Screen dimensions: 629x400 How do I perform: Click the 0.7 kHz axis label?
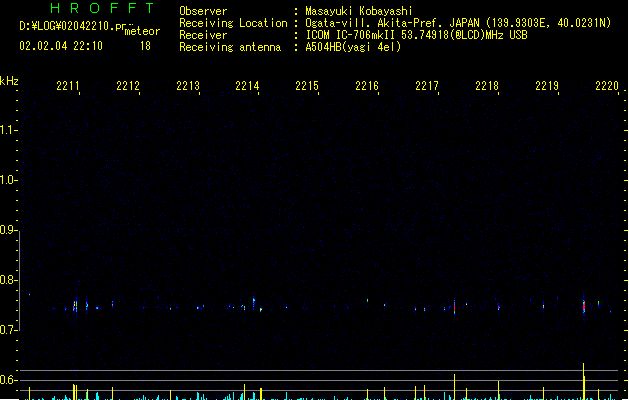click(x=8, y=330)
